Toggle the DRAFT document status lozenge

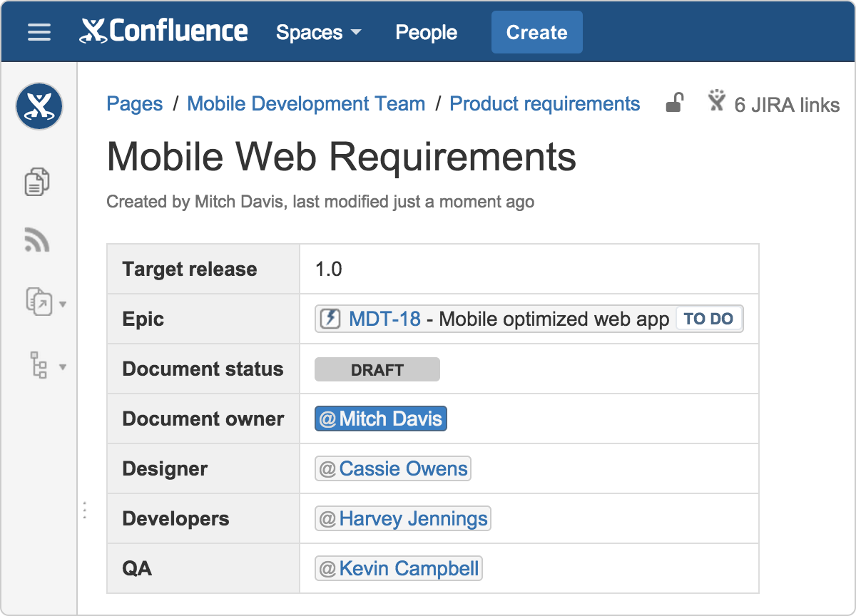(377, 369)
